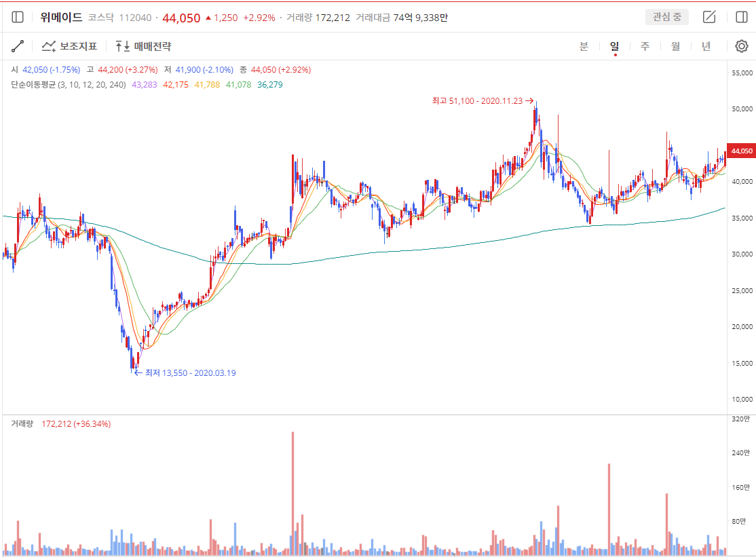Switch chart to 주 (weekly) interval
Screen dimensions: 756x557
[x=645, y=46]
